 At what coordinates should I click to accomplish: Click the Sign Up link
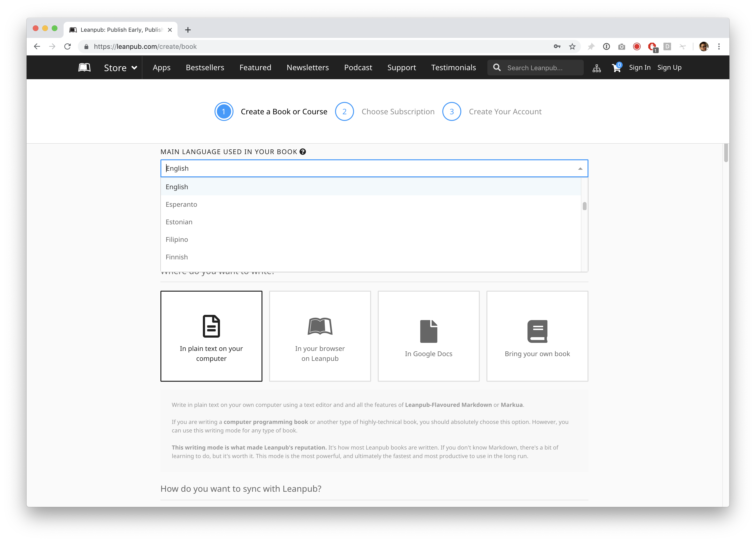point(669,68)
